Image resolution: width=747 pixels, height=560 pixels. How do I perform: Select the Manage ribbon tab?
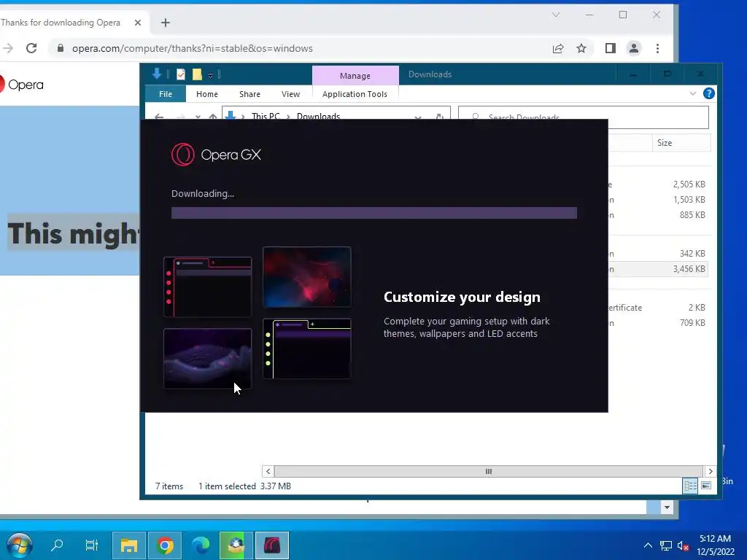355,76
